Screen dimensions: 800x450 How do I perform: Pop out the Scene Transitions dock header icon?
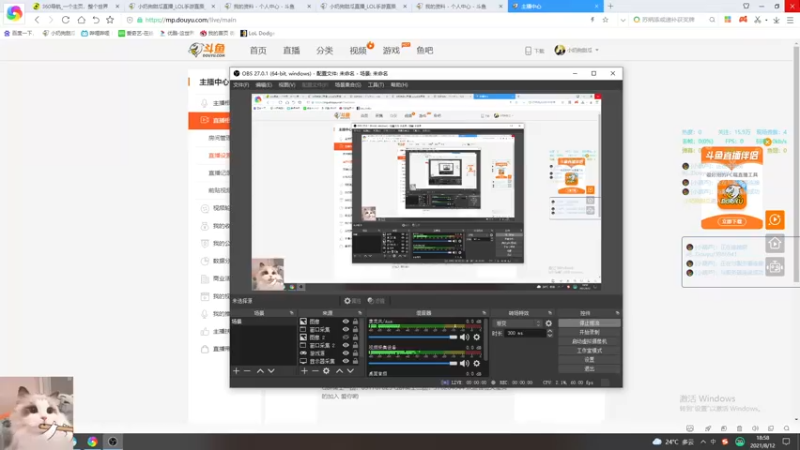549,313
